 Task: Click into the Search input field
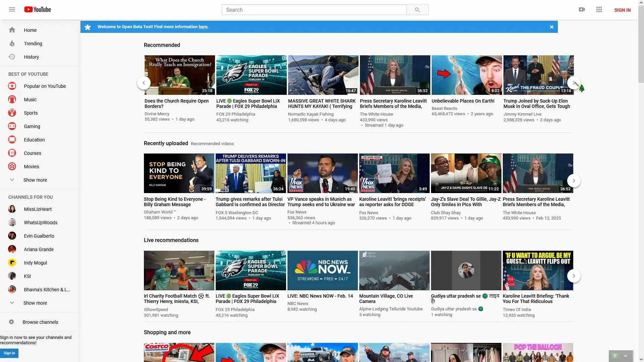point(314,10)
